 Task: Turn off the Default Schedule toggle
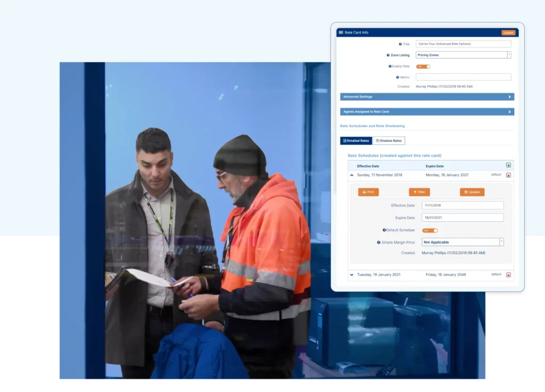(431, 230)
